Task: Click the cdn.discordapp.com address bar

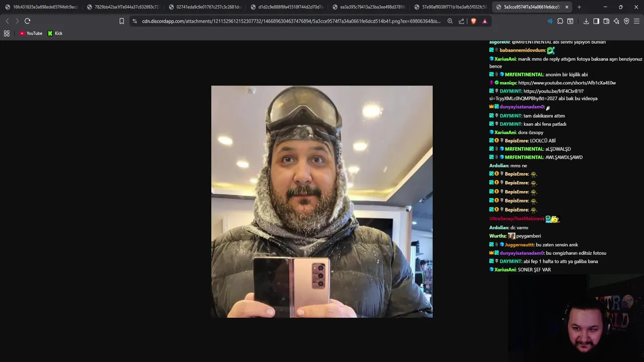Action: [x=291, y=21]
